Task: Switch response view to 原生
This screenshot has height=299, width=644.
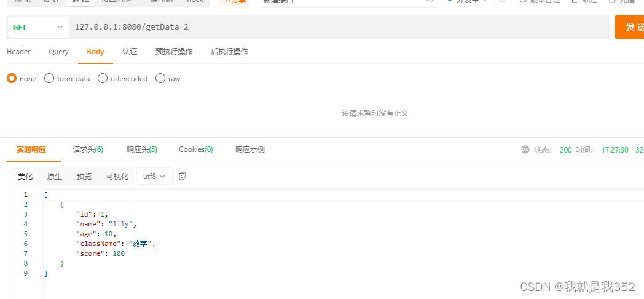Action: coord(55,177)
